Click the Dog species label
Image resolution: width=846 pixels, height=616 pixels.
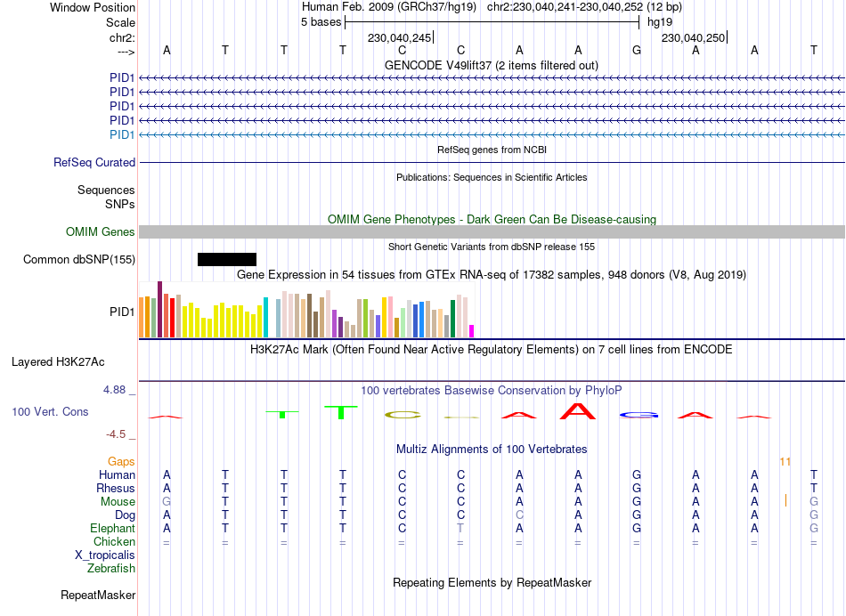[125, 515]
